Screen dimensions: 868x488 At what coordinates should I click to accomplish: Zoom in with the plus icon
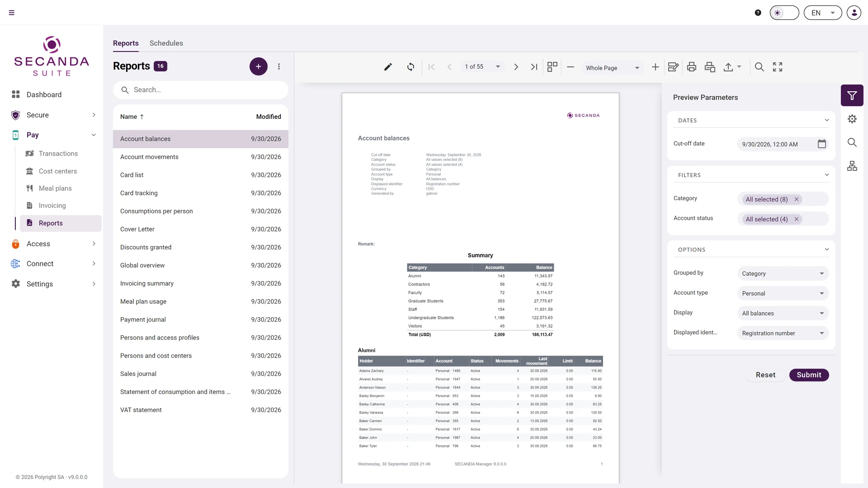coord(655,67)
